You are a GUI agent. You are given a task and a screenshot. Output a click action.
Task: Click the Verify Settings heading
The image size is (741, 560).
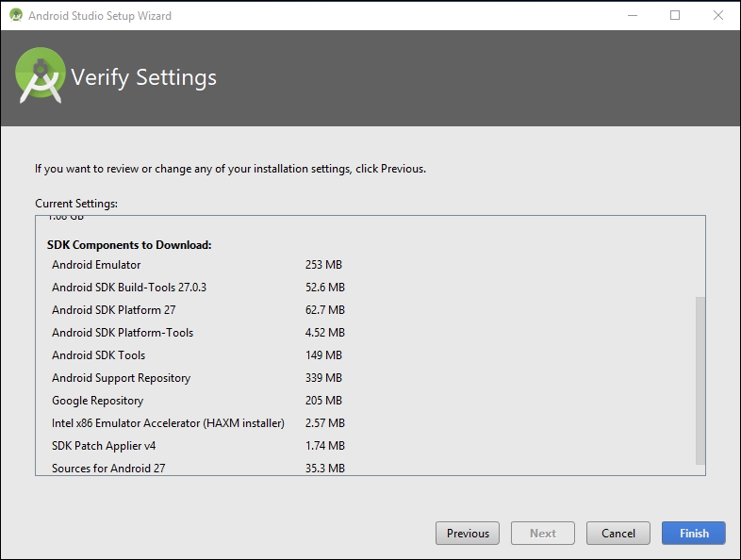coord(143,77)
